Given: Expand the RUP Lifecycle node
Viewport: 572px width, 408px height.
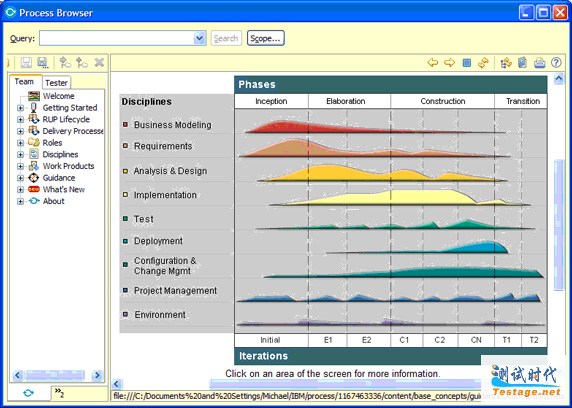Looking at the screenshot, I should (20, 120).
